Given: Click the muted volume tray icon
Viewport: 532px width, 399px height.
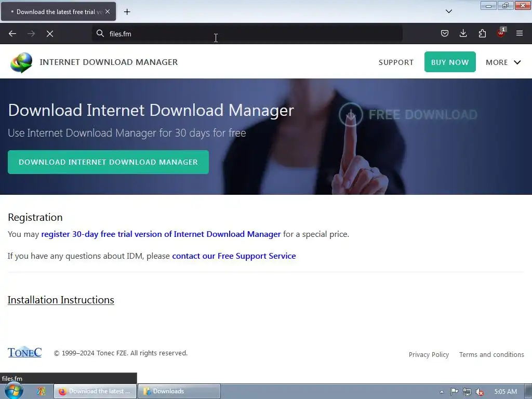Looking at the screenshot, I should coord(480,392).
